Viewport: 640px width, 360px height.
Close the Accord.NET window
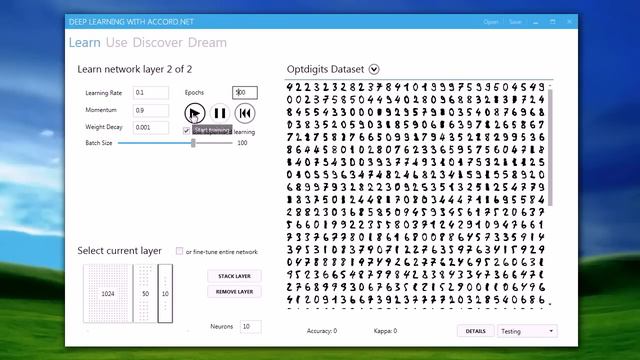coord(569,22)
